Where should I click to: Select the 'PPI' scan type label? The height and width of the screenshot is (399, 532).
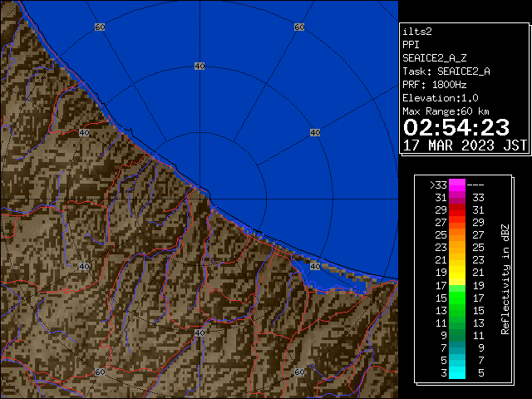[411, 45]
